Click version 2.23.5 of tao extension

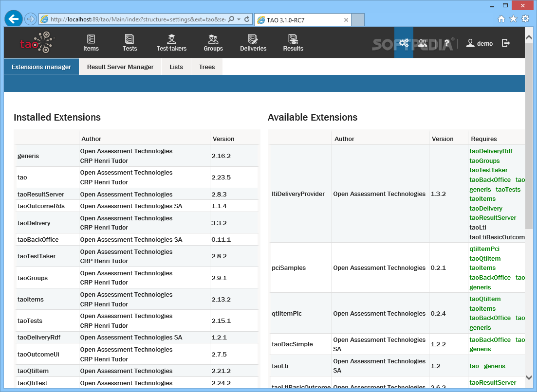coord(221,177)
